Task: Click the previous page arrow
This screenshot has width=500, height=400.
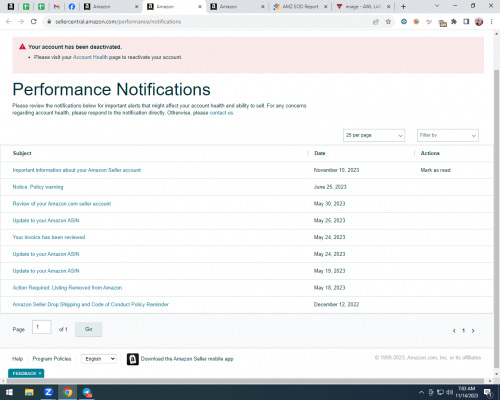Action: click(x=454, y=331)
